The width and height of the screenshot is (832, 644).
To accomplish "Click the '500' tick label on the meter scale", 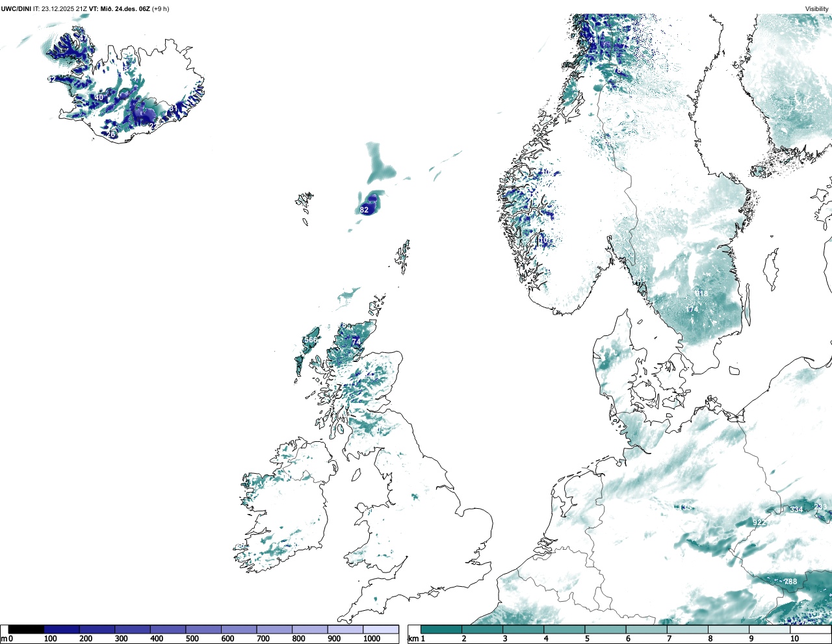I will 192,639.
